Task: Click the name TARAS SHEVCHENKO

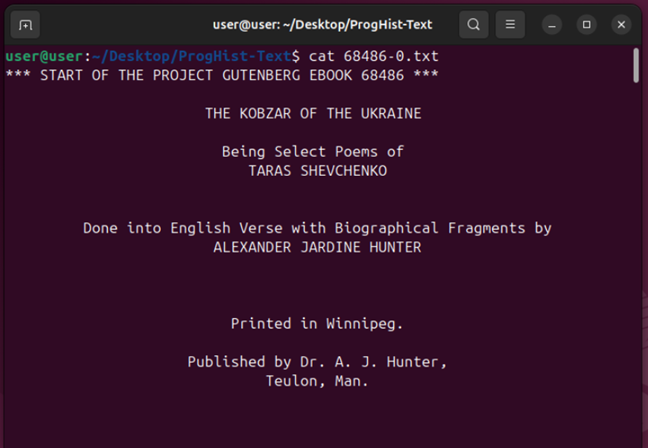Action: point(317,170)
